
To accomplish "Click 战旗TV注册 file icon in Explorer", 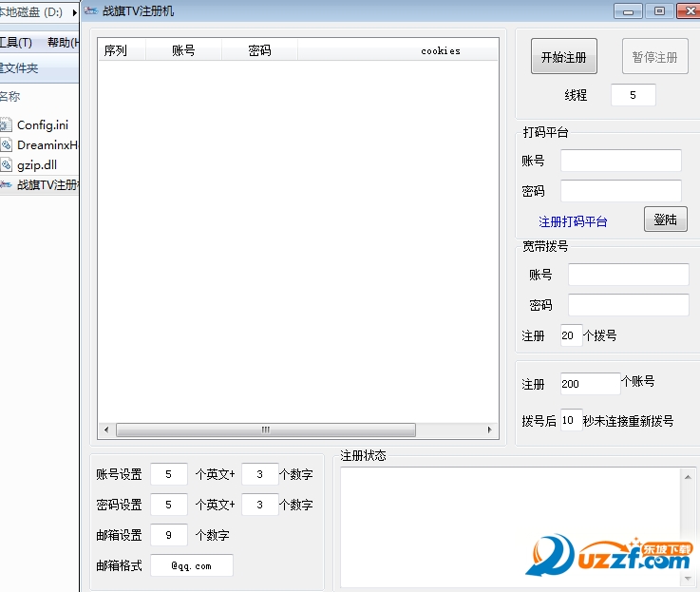I will 6,184.
